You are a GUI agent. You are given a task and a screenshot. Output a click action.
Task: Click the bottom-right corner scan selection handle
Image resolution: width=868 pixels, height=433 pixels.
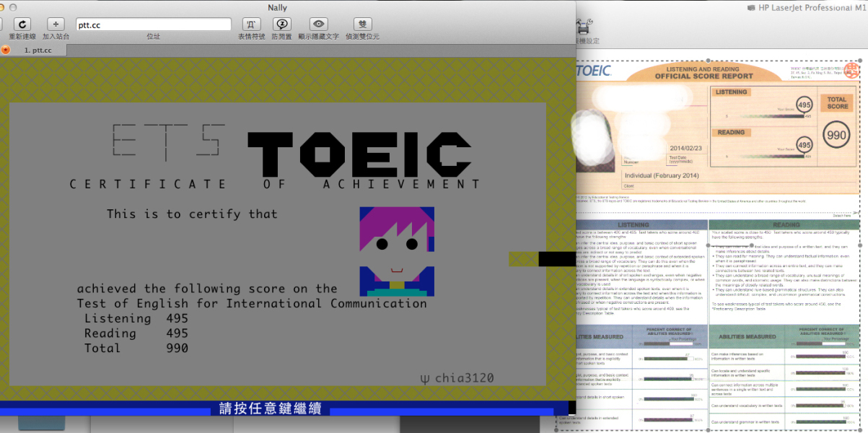pyautogui.click(x=860, y=429)
